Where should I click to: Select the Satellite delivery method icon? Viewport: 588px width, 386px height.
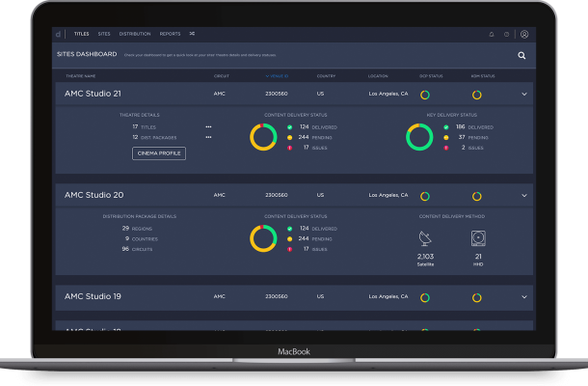(x=426, y=238)
